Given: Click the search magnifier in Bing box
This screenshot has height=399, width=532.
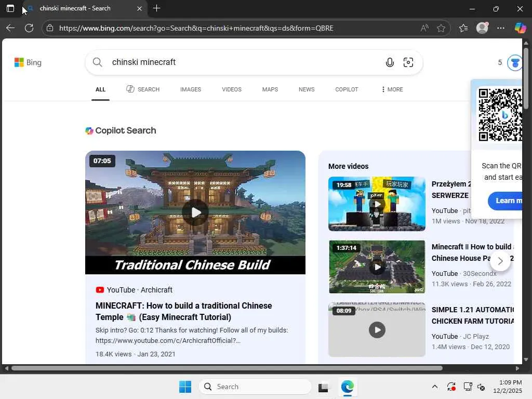Looking at the screenshot, I should (x=97, y=62).
